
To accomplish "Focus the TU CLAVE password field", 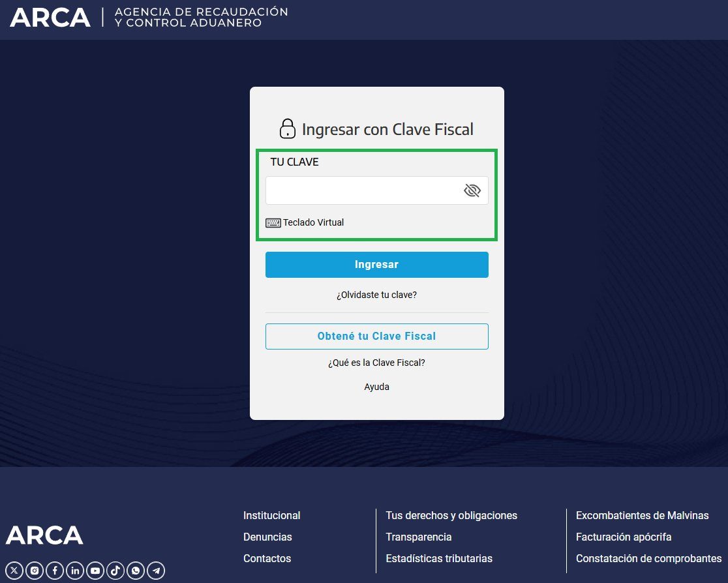I will coord(376,190).
